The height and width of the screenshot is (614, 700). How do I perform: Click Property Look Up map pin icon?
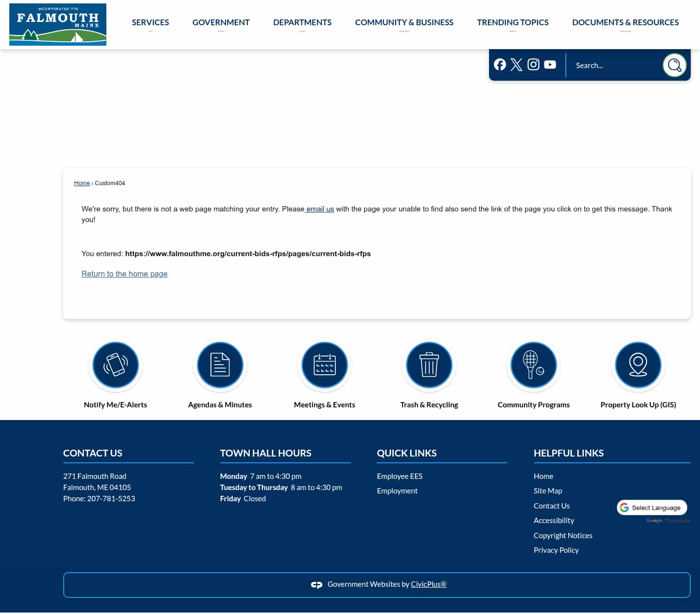(x=638, y=365)
